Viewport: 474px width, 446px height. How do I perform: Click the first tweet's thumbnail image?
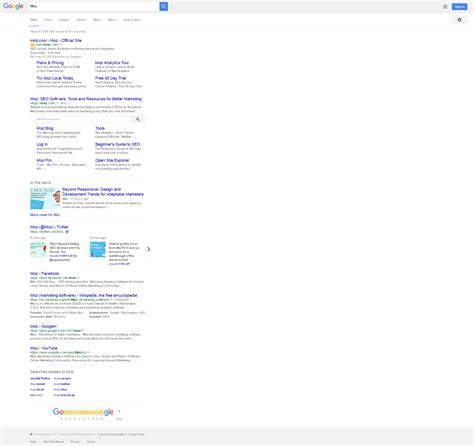(x=38, y=250)
